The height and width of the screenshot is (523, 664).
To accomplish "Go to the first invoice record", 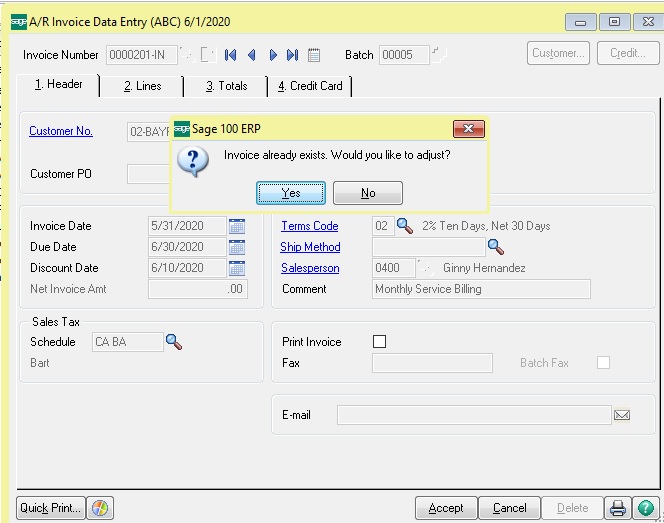I will click(230, 55).
